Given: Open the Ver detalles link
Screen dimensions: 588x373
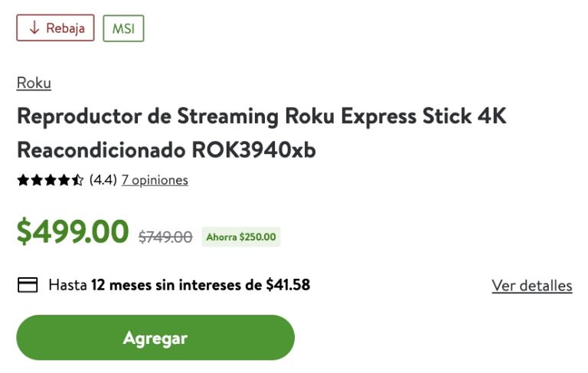Looking at the screenshot, I should [x=531, y=286].
